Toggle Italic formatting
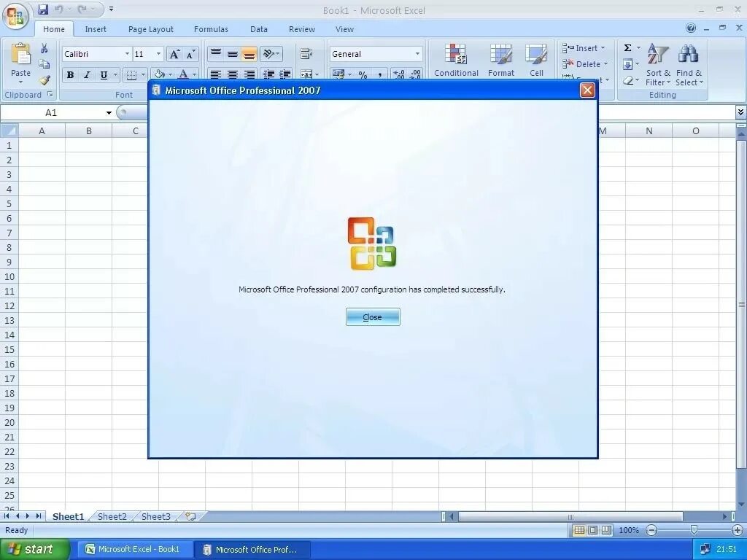This screenshot has height=560, width=747. point(87,75)
